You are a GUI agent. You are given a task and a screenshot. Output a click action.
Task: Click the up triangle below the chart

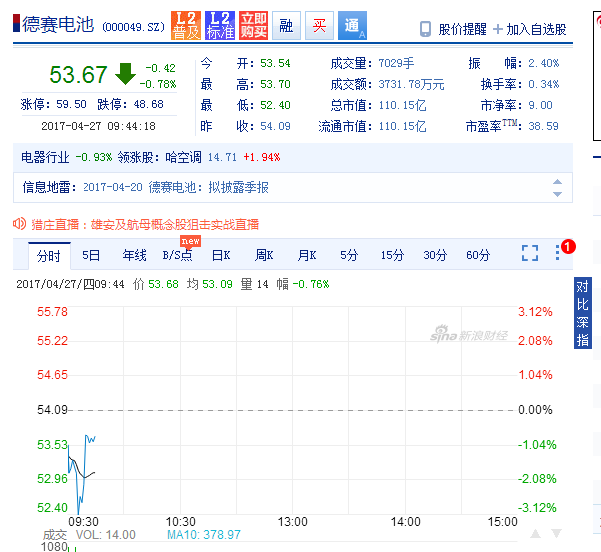pos(535,534)
